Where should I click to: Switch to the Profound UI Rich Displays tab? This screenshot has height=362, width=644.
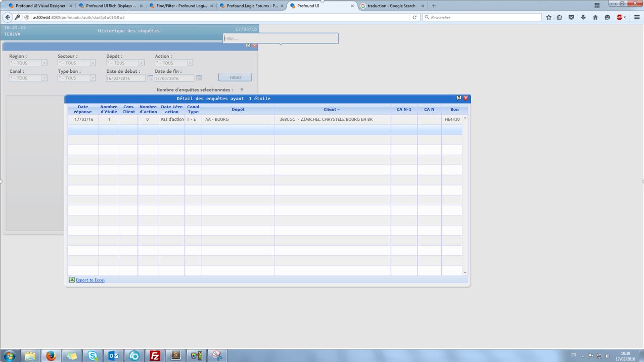click(x=111, y=6)
